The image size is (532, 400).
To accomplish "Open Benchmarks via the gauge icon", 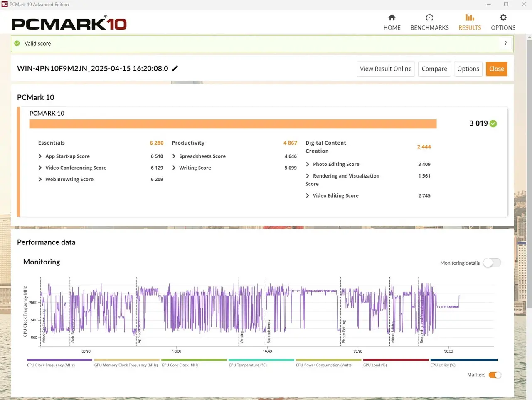I will pyautogui.click(x=429, y=17).
